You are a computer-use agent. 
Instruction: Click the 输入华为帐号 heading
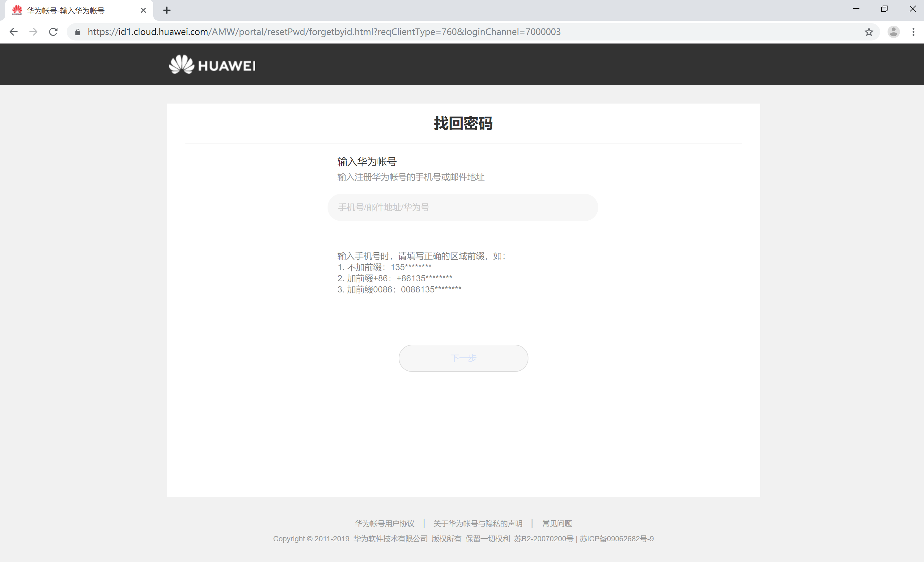(367, 161)
